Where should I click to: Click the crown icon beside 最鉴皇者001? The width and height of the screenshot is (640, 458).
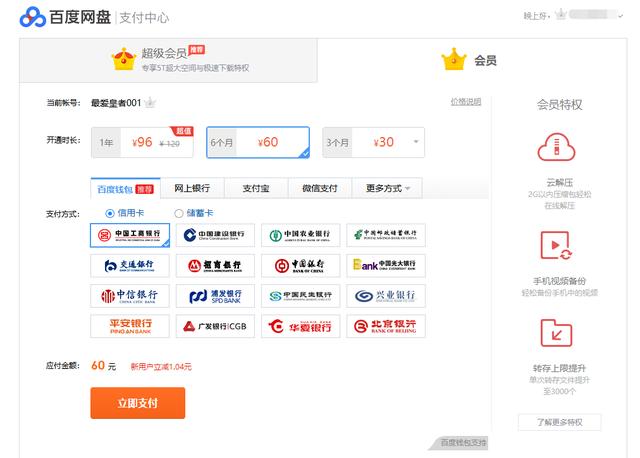(150, 102)
